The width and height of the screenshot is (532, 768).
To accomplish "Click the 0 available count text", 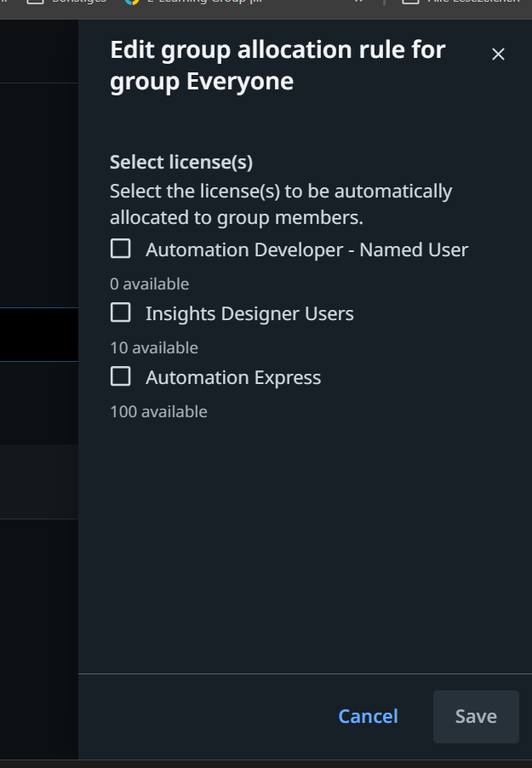I will point(150,284).
